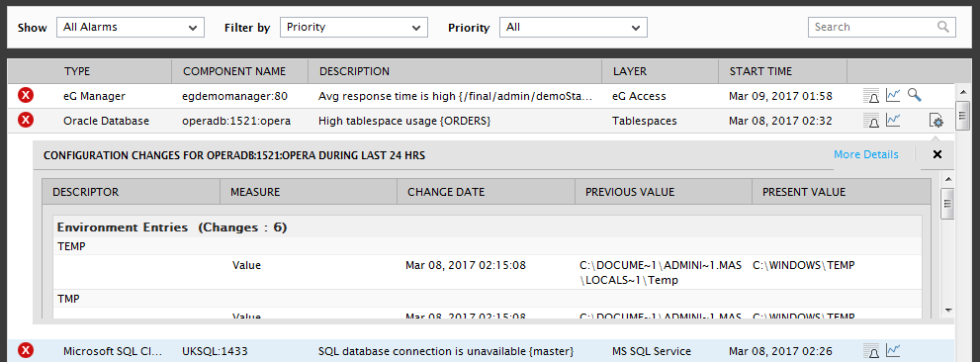Select the eG Manager type cell
Screen dimensions: 980x362
(x=94, y=96)
